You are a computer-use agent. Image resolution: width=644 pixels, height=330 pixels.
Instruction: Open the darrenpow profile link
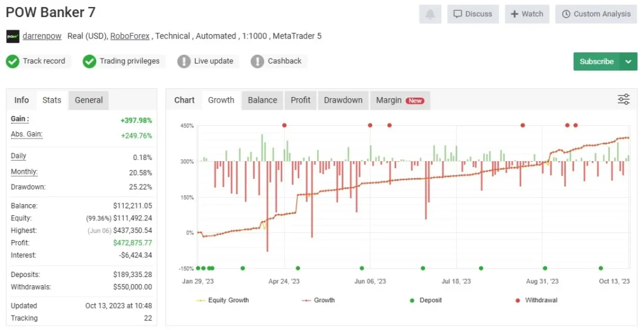pos(42,36)
